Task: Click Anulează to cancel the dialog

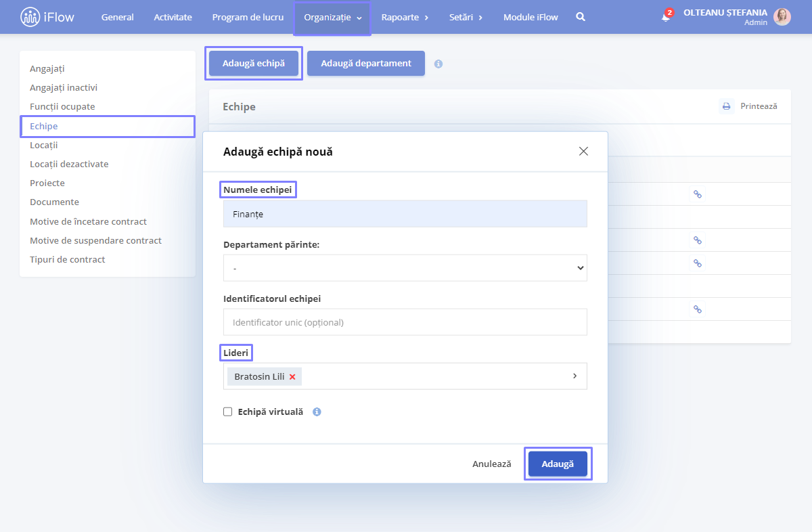Action: tap(492, 464)
